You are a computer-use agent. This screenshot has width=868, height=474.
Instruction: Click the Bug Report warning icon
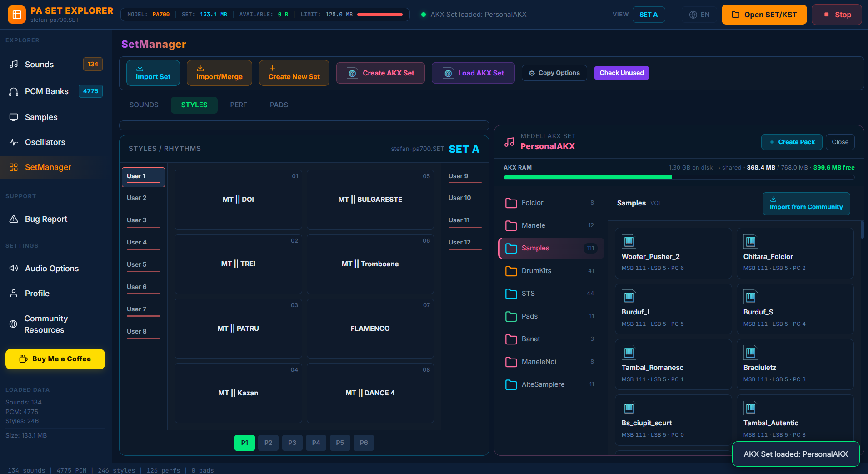[x=14, y=219]
